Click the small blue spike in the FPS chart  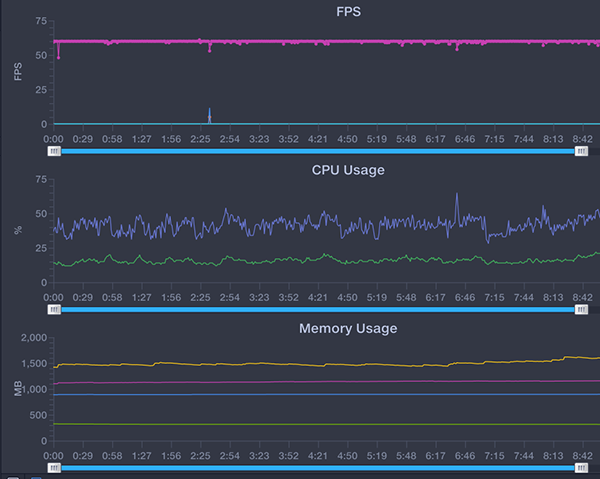pyautogui.click(x=210, y=115)
